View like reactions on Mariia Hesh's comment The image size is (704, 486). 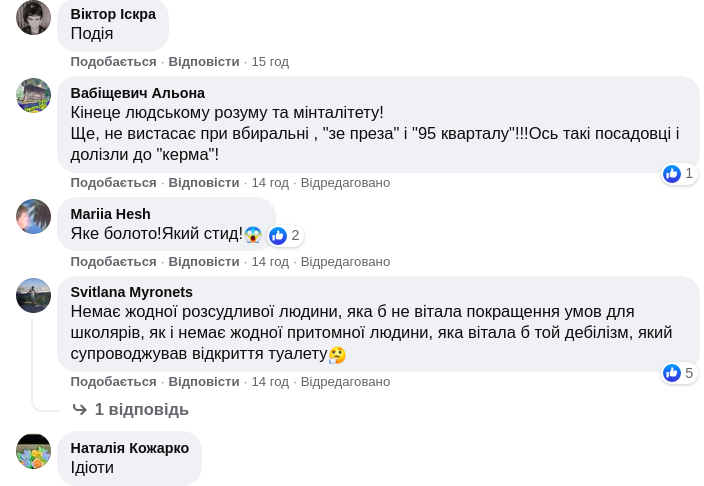coord(285,235)
